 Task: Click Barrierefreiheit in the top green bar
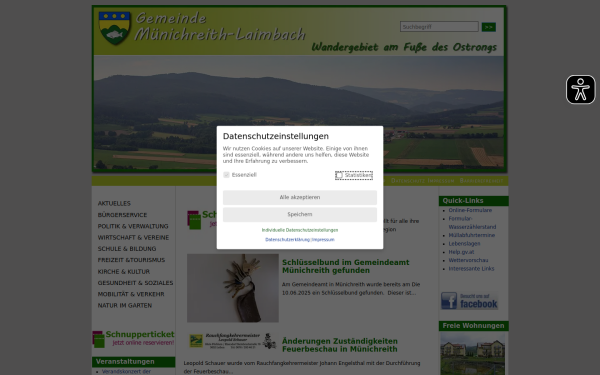[481, 181]
